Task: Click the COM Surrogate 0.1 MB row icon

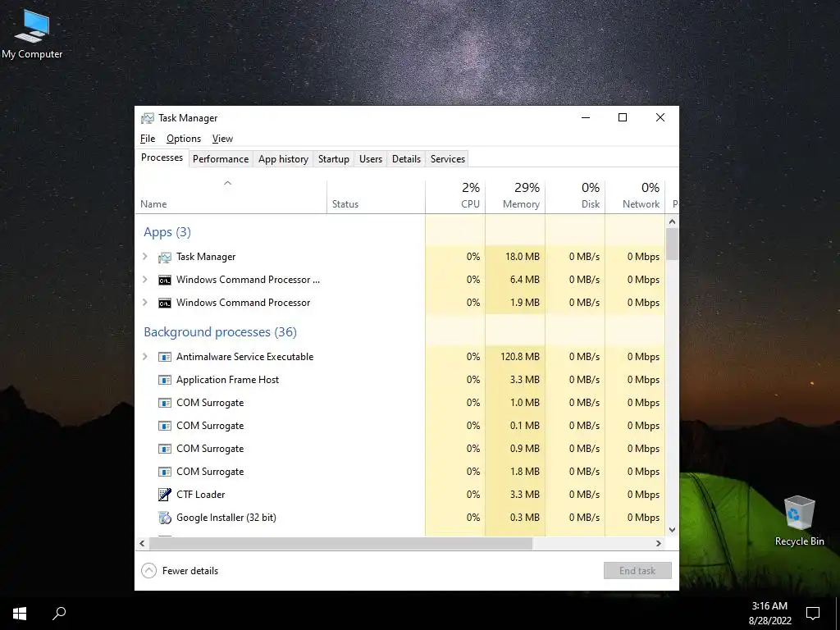Action: [164, 426]
